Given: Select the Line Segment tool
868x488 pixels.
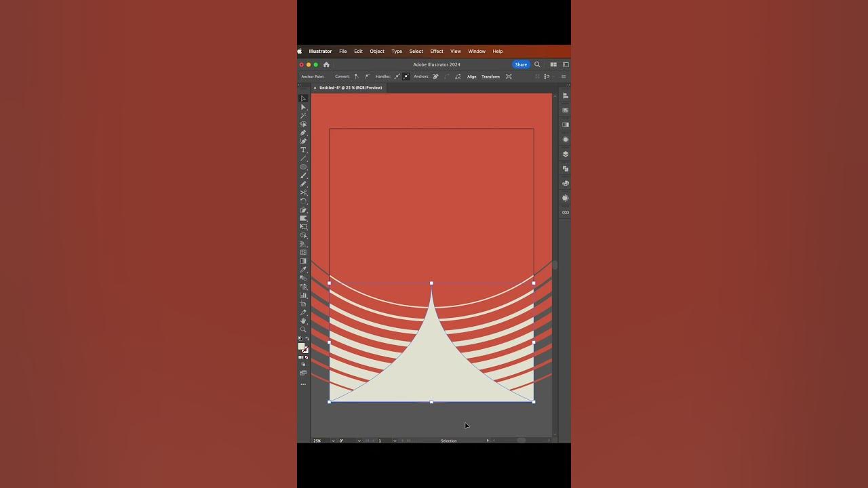Looking at the screenshot, I should point(303,158).
